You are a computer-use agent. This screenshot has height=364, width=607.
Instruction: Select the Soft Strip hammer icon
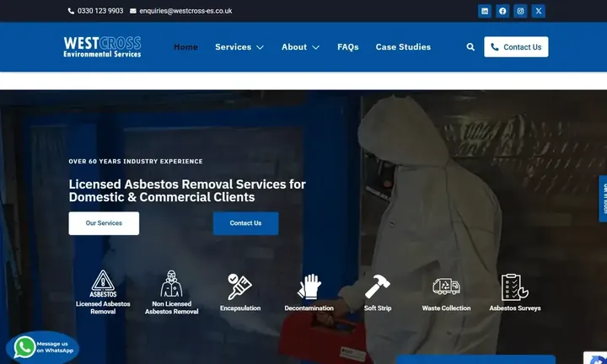click(378, 286)
